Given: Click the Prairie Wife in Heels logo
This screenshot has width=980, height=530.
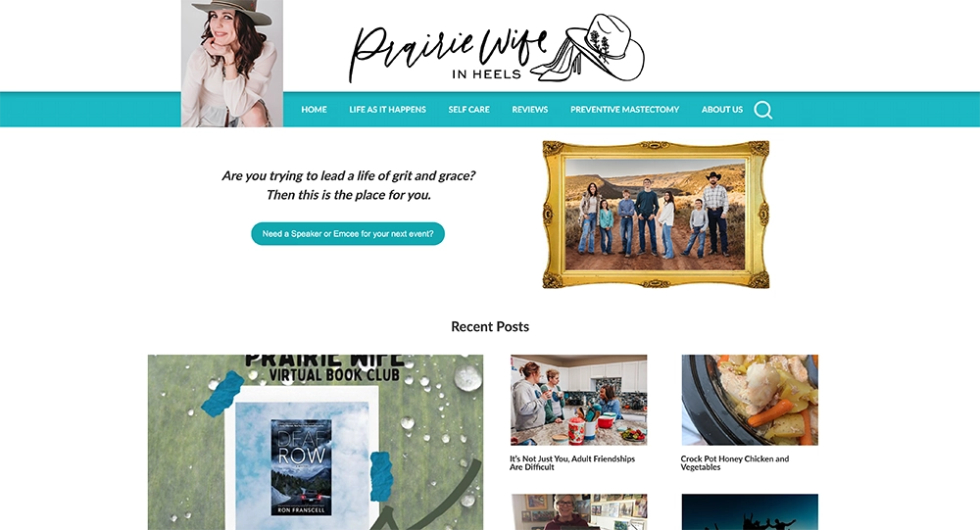Looking at the screenshot, I should (x=496, y=49).
